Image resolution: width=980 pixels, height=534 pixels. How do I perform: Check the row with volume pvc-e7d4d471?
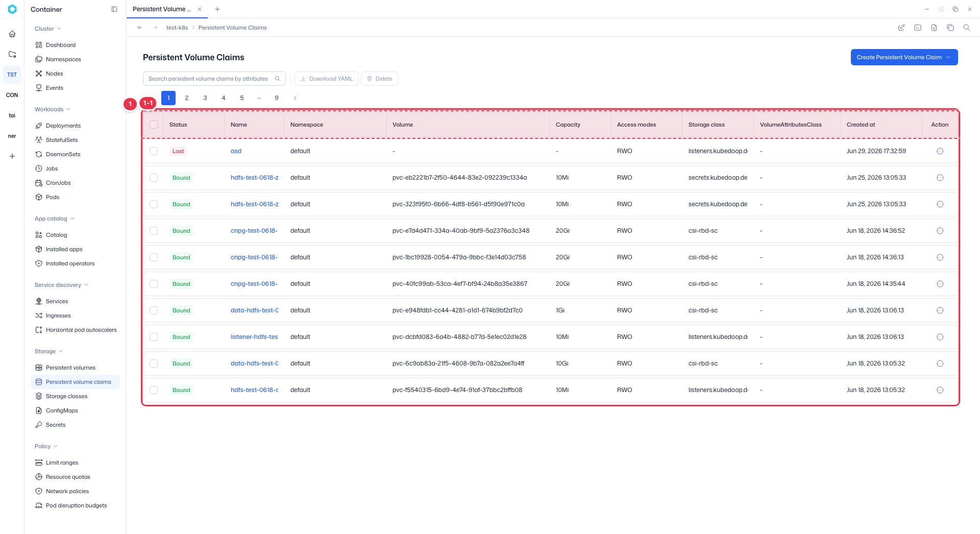154,231
